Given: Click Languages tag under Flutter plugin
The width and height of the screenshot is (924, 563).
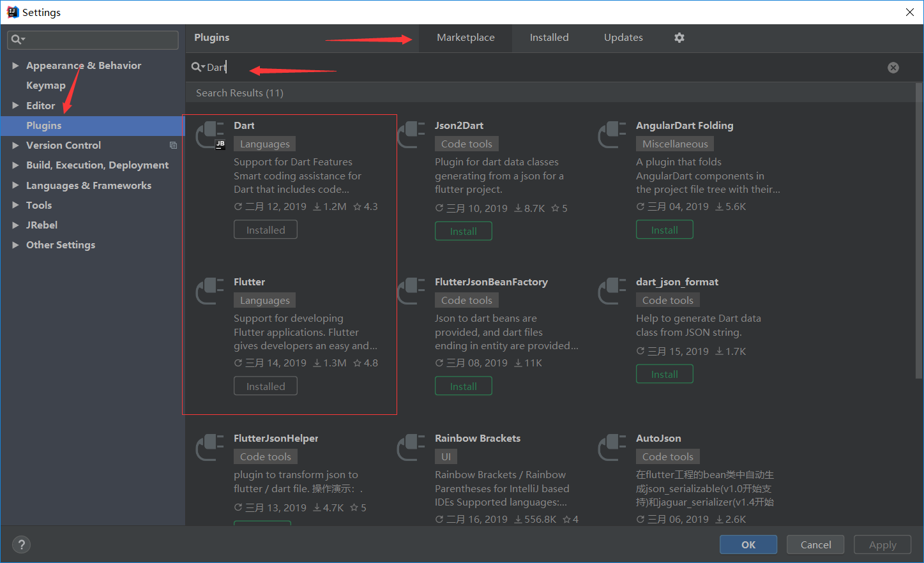Looking at the screenshot, I should 264,301.
